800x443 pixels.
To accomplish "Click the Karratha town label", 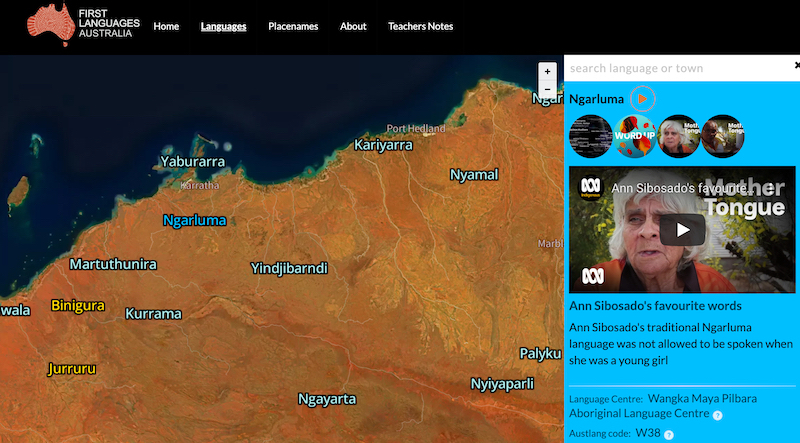I will [x=199, y=185].
